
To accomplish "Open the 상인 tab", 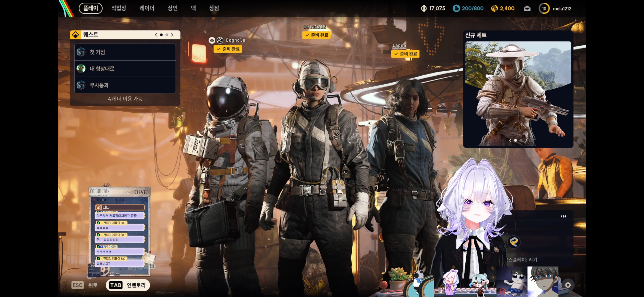I will [x=173, y=8].
